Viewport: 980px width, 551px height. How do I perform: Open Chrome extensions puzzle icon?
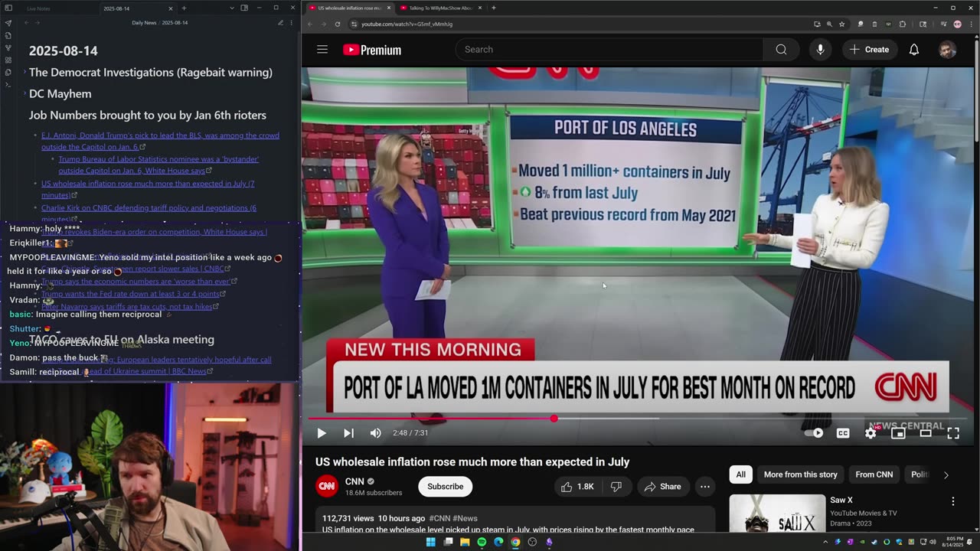point(903,24)
